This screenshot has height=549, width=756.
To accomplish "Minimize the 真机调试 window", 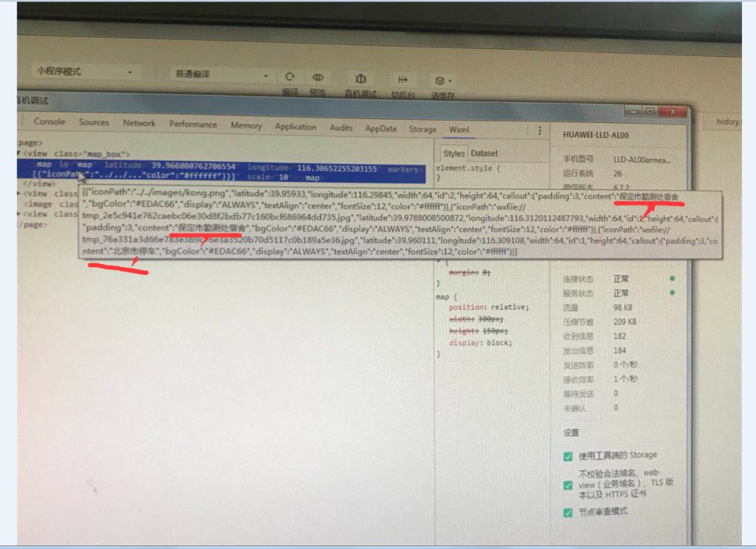I will click(x=633, y=112).
